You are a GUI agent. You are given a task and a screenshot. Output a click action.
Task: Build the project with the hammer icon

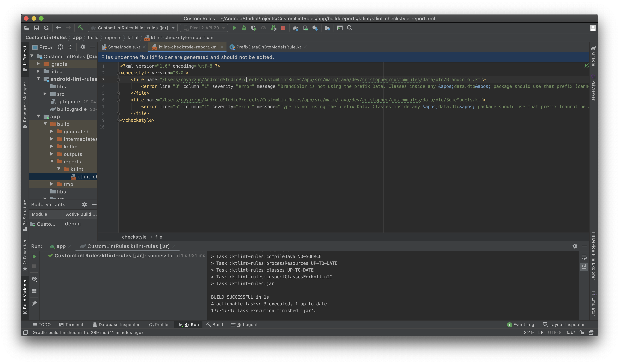[x=81, y=28]
